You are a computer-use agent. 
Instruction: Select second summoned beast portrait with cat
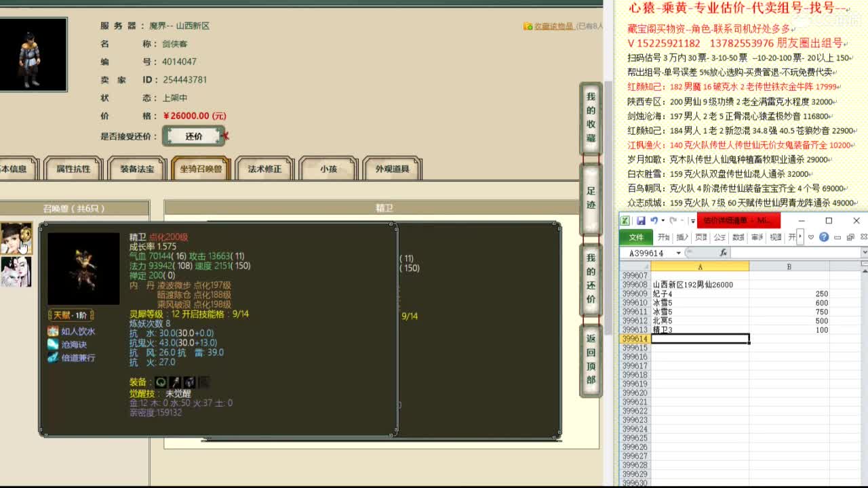pos(16,271)
